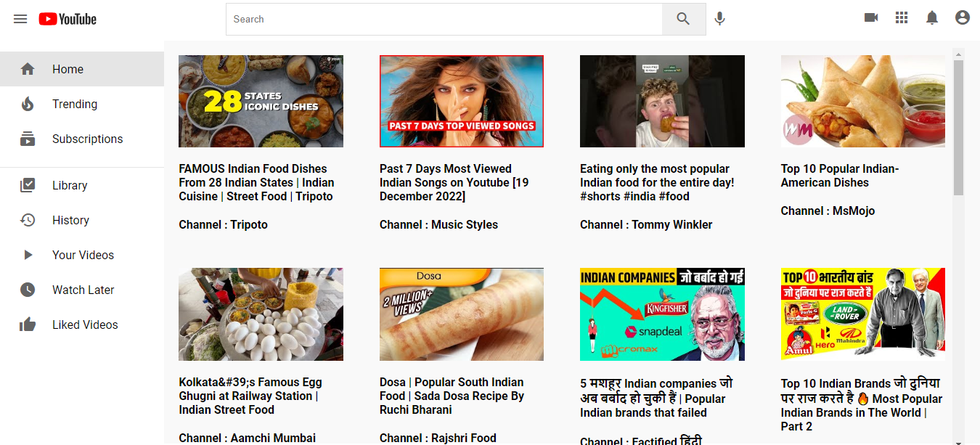This screenshot has width=980, height=445.
Task: Go to Trending in the sidebar
Action: pos(82,104)
